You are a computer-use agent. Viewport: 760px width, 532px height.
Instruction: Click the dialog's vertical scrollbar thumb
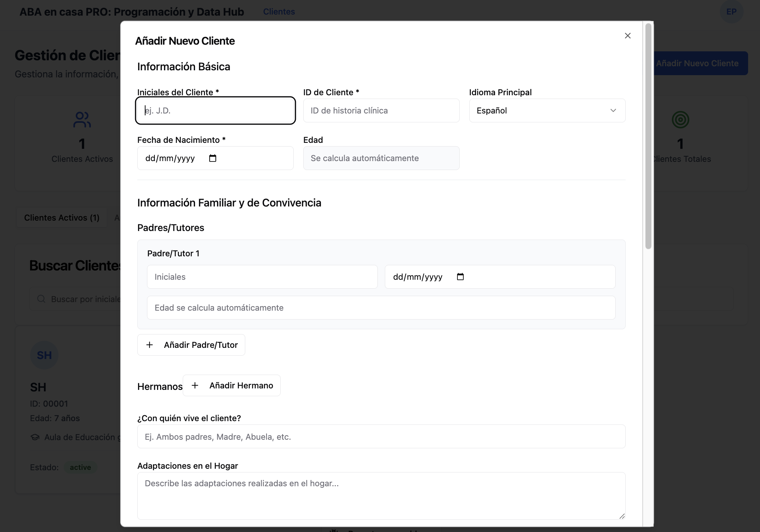pos(648,136)
